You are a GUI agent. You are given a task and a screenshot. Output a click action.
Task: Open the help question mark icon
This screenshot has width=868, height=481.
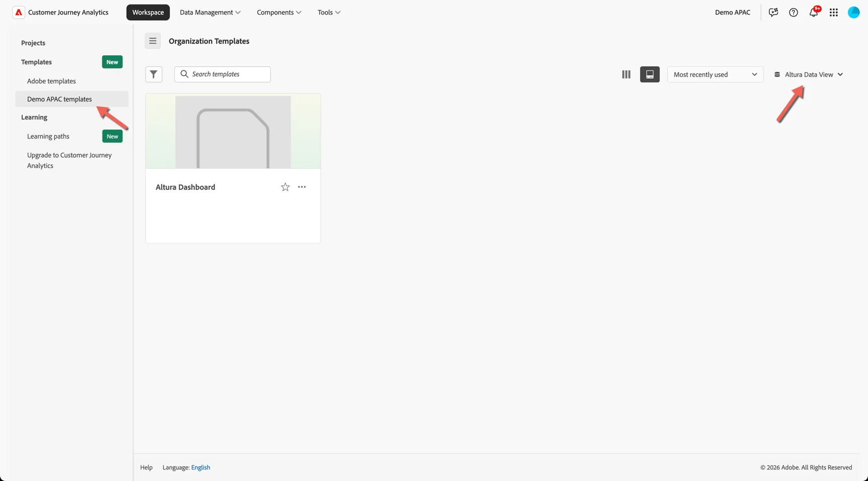793,13
